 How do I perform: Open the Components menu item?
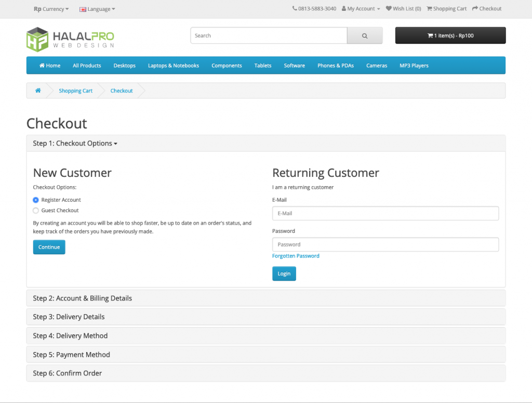[227, 66]
